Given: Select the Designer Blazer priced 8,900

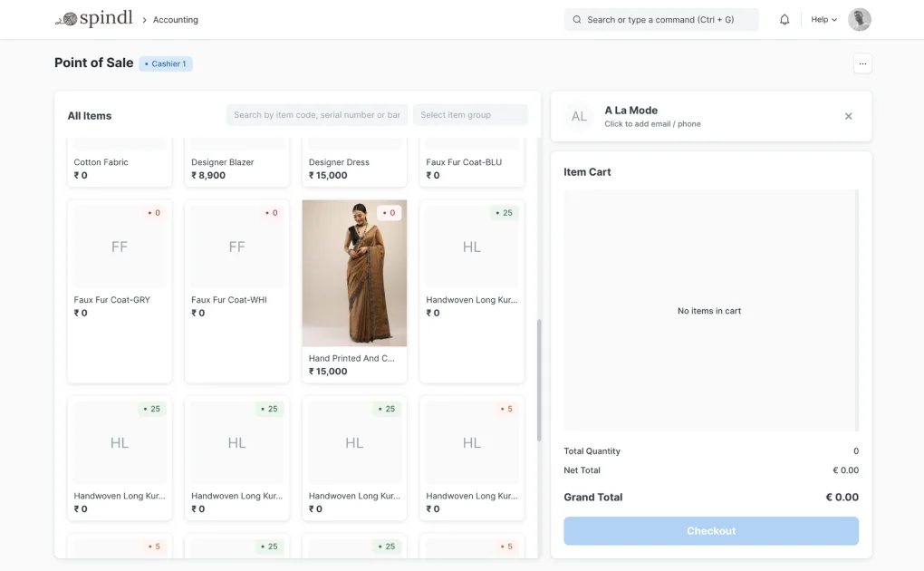Looking at the screenshot, I should pyautogui.click(x=236, y=163).
